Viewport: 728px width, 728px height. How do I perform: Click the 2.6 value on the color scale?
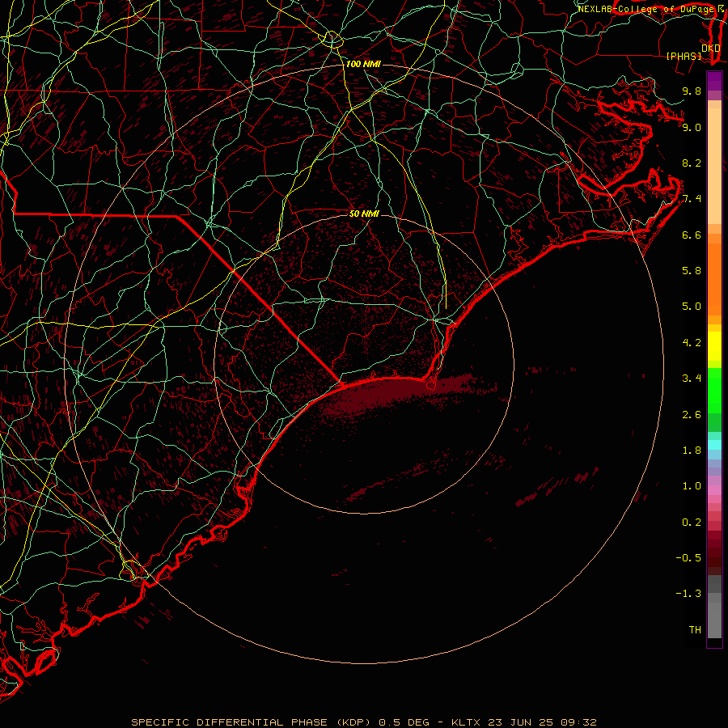click(x=692, y=414)
